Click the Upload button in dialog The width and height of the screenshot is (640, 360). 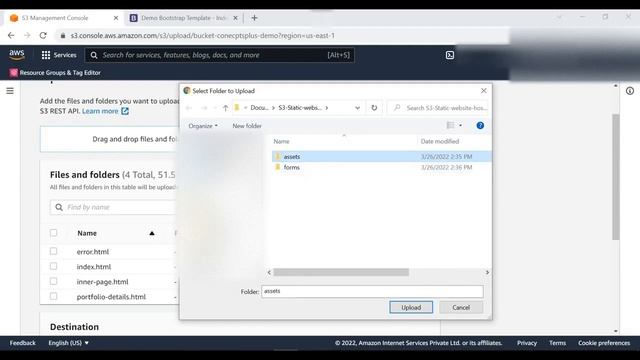click(x=411, y=307)
